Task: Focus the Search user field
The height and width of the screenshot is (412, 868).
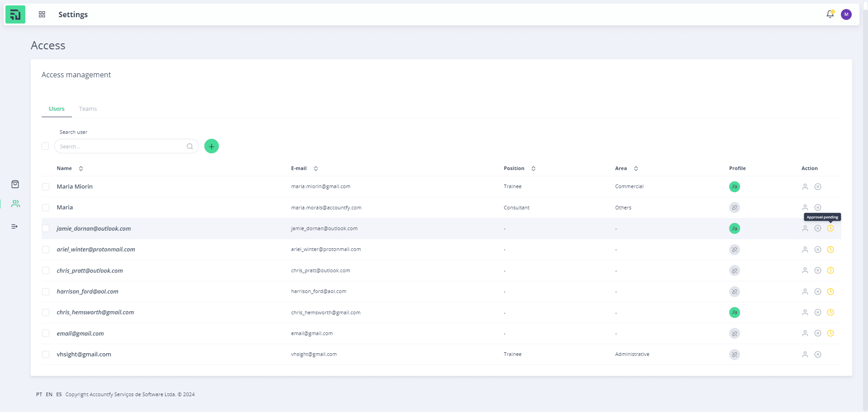Action: click(127, 146)
